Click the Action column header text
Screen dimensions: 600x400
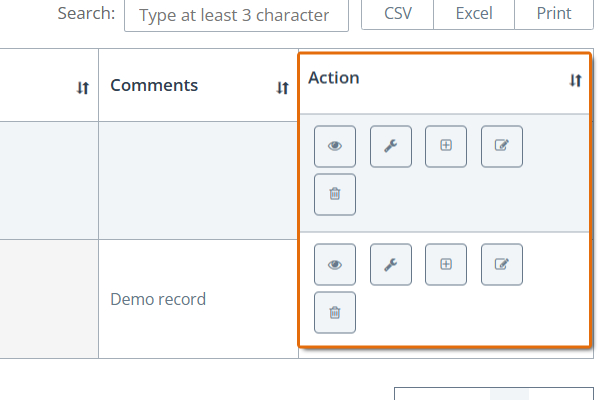coord(334,78)
